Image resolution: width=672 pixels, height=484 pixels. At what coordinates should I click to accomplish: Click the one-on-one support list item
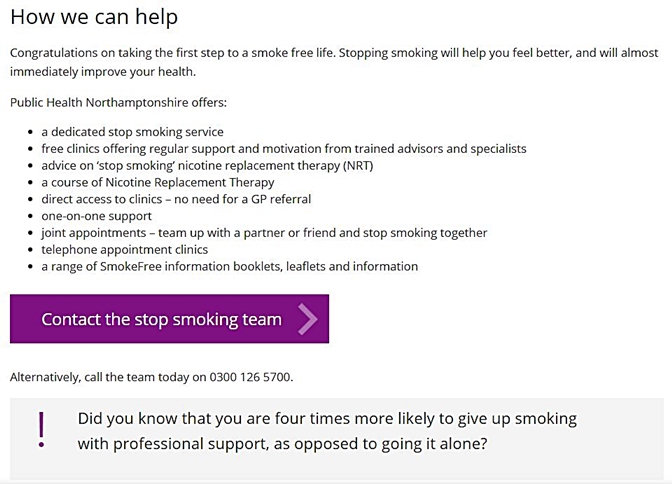coord(96,216)
